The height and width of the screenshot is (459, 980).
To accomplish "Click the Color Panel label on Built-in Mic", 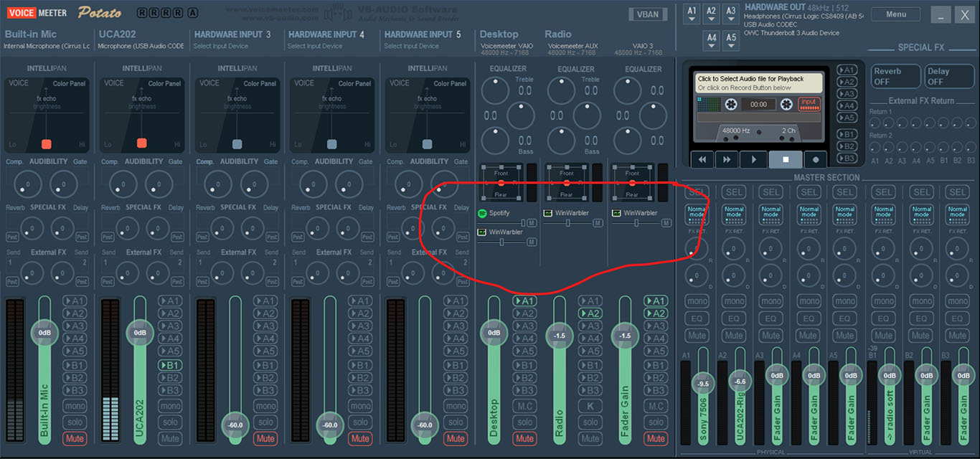I will (70, 83).
